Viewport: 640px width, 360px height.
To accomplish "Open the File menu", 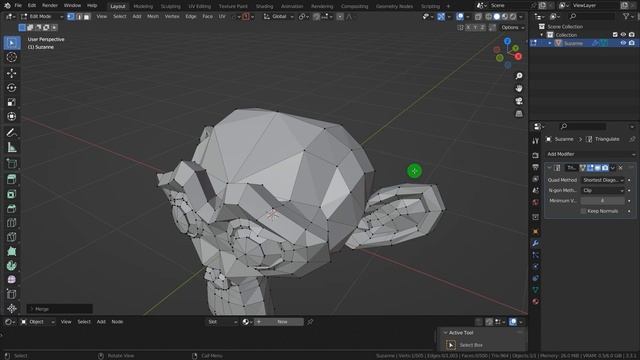I will tap(18, 6).
